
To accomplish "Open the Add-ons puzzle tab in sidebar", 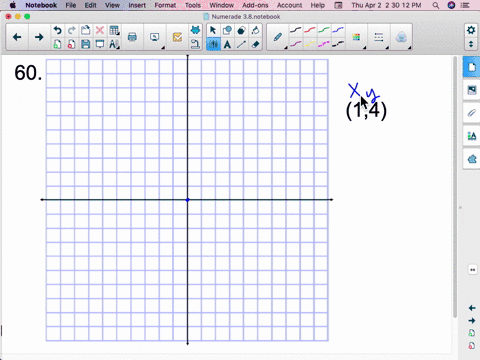I will click(472, 159).
